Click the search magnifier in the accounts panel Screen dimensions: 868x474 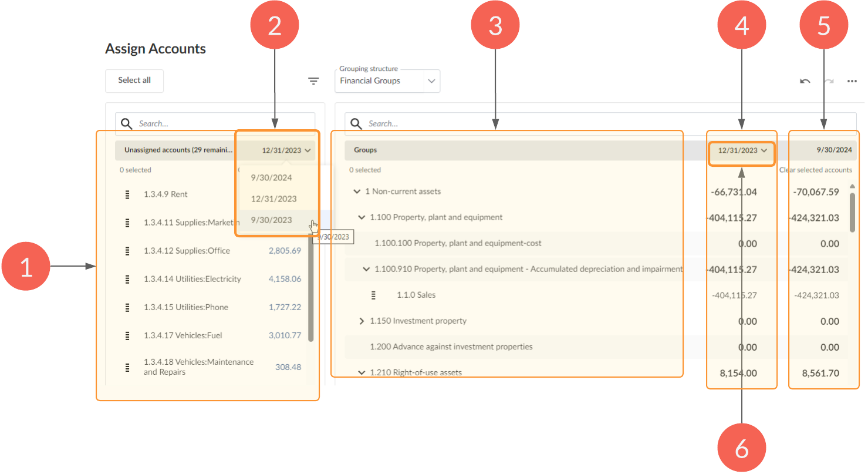126,123
